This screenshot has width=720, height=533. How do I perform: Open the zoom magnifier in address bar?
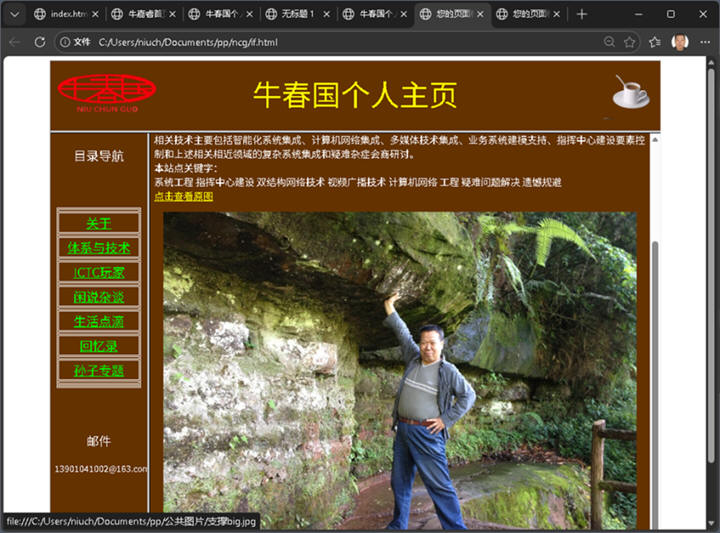(x=609, y=42)
